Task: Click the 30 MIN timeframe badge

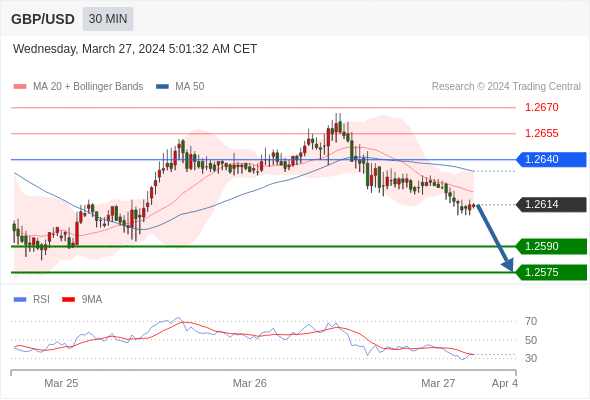Action: (x=108, y=19)
